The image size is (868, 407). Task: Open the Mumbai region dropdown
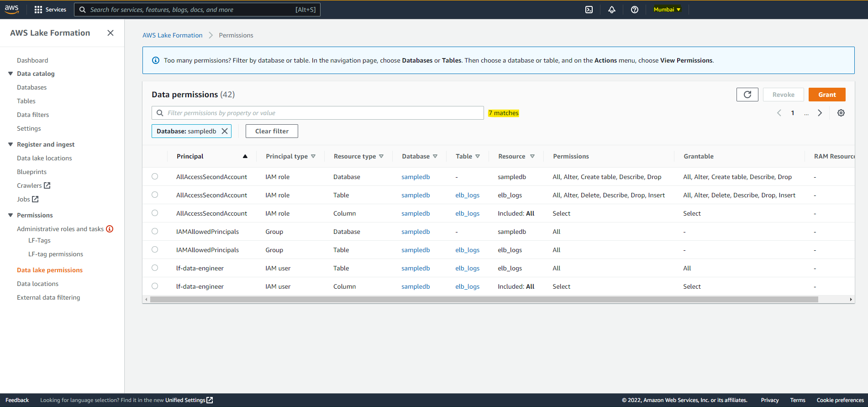tap(667, 10)
